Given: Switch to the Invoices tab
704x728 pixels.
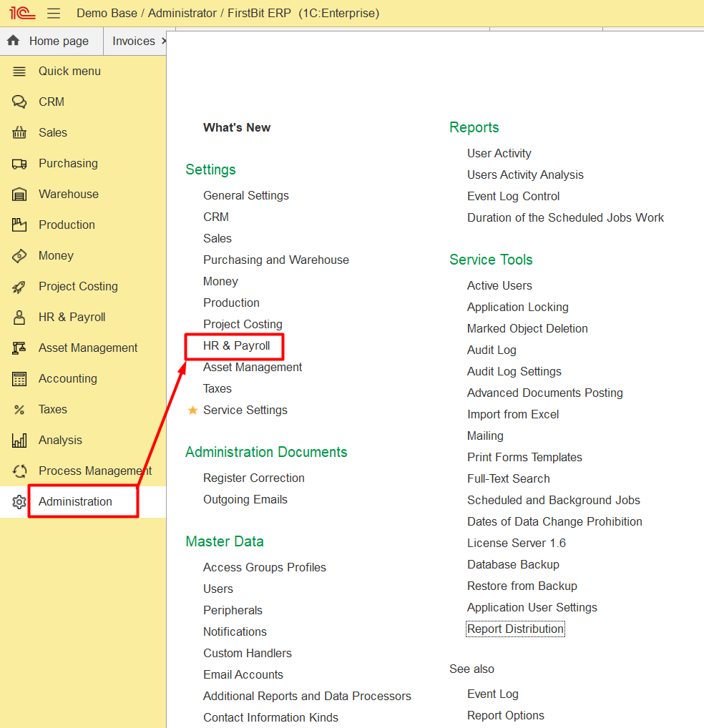Looking at the screenshot, I should [x=135, y=41].
